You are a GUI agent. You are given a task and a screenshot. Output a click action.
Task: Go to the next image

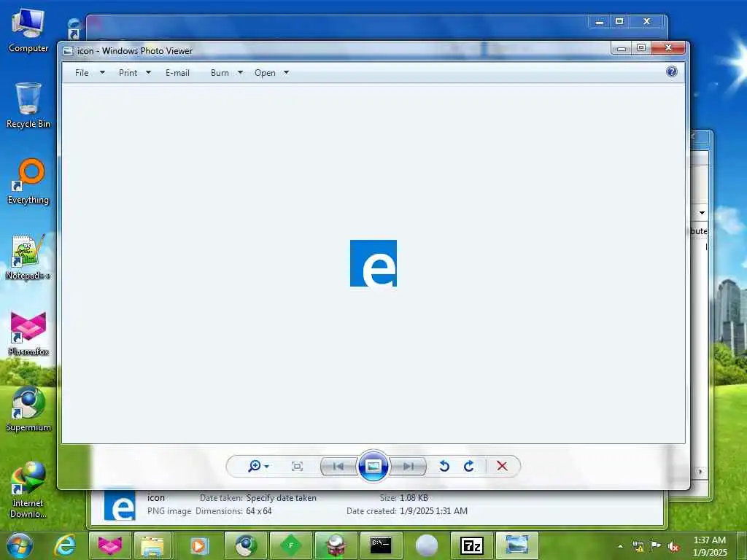tap(409, 466)
